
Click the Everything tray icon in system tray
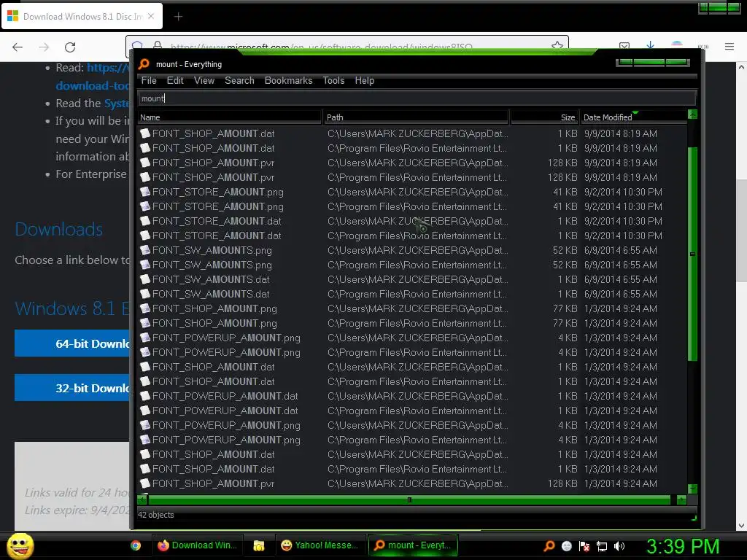point(549,545)
